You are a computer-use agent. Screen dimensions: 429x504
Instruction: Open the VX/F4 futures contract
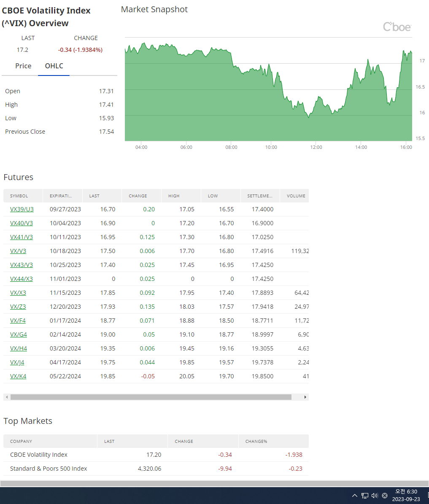(x=18, y=321)
